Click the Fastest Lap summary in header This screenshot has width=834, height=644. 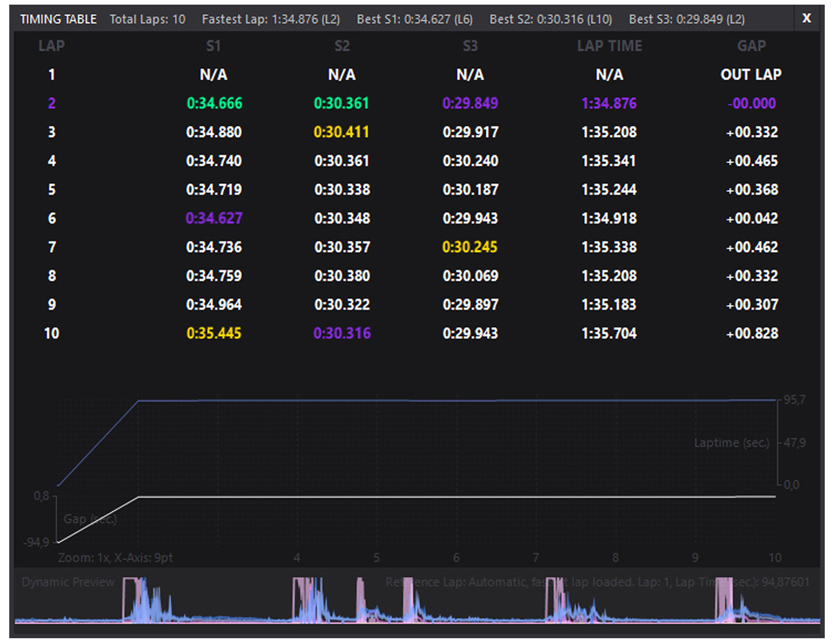click(271, 19)
